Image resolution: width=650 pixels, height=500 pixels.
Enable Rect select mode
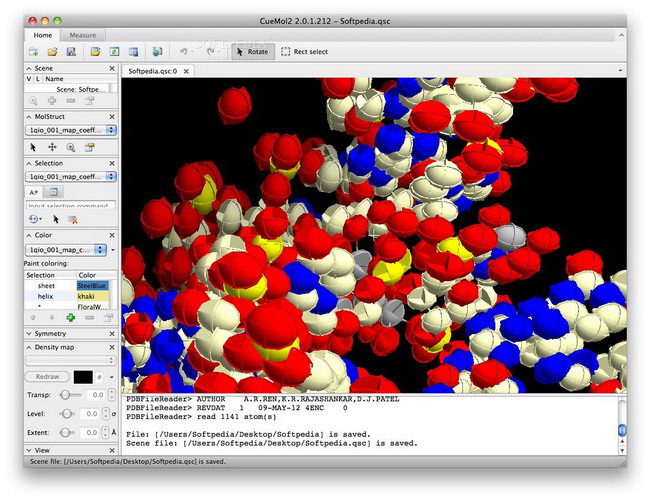pyautogui.click(x=304, y=51)
